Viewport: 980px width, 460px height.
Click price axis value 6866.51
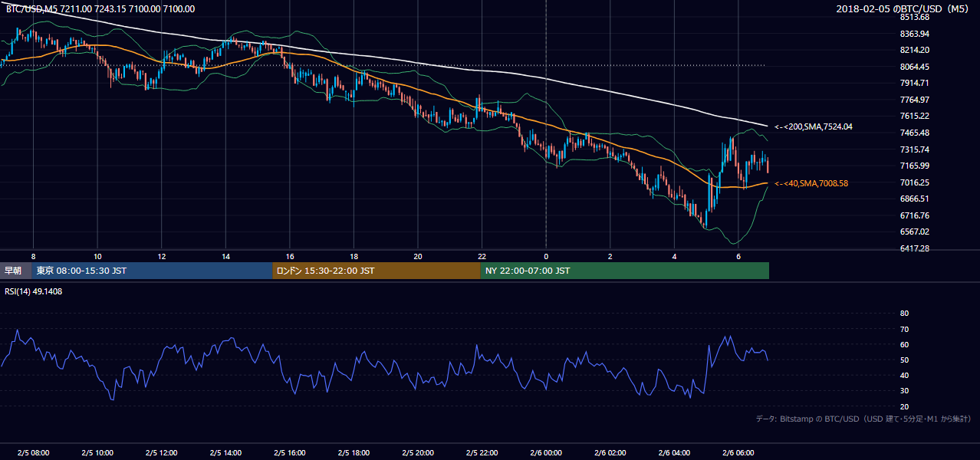click(915, 199)
